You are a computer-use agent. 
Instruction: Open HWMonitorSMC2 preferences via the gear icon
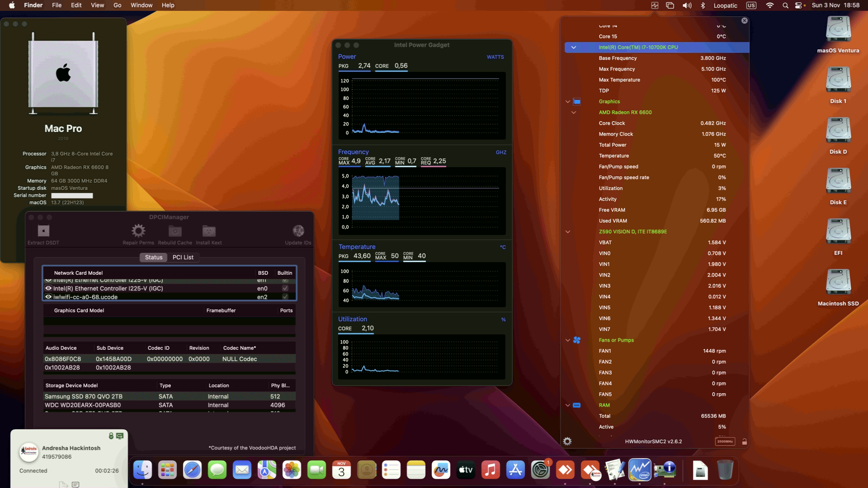pyautogui.click(x=567, y=441)
